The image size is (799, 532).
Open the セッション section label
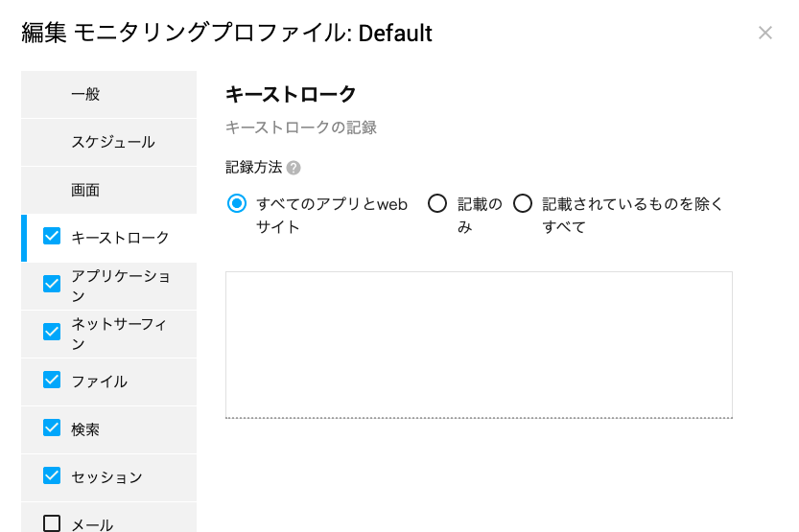(106, 477)
